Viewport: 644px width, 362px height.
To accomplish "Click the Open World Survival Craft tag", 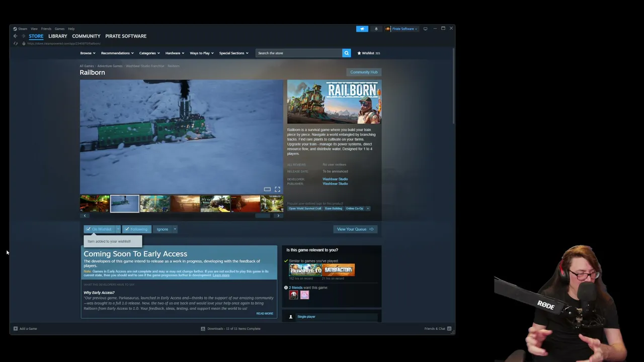I will click(305, 209).
